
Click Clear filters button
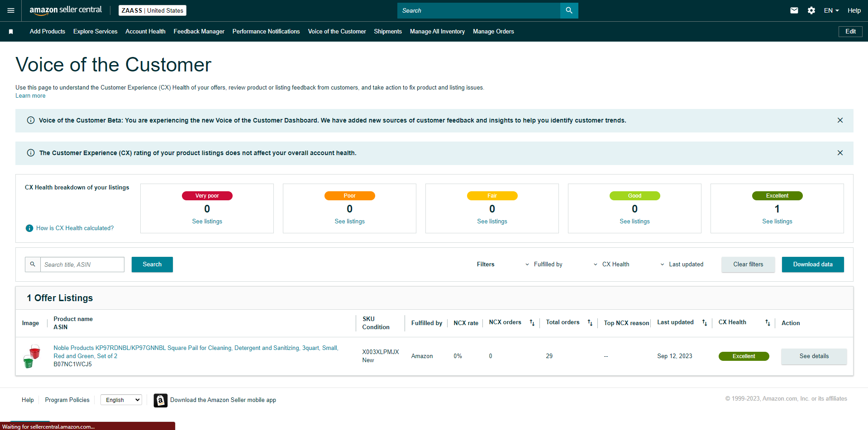point(748,265)
